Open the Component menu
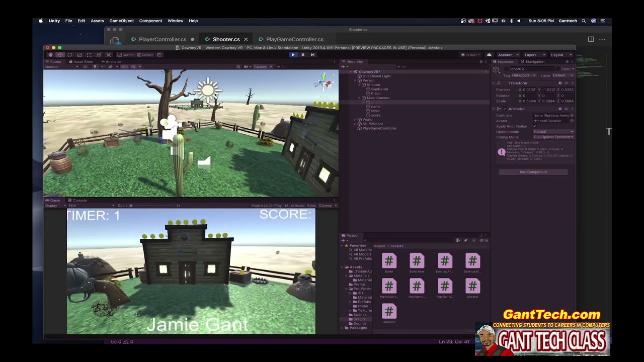Screen dimensions: 644x362 pos(150,21)
